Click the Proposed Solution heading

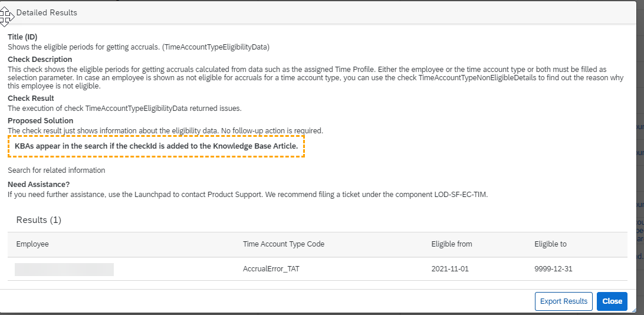tap(41, 121)
